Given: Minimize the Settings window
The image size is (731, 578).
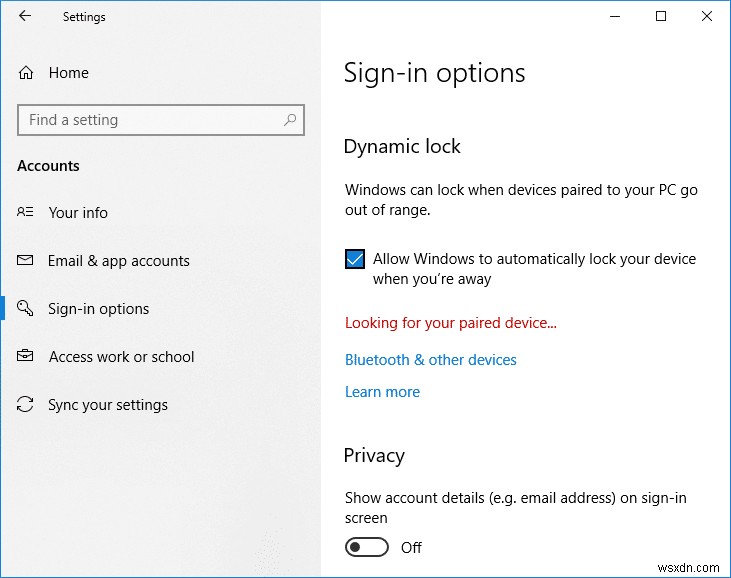Looking at the screenshot, I should [x=615, y=16].
